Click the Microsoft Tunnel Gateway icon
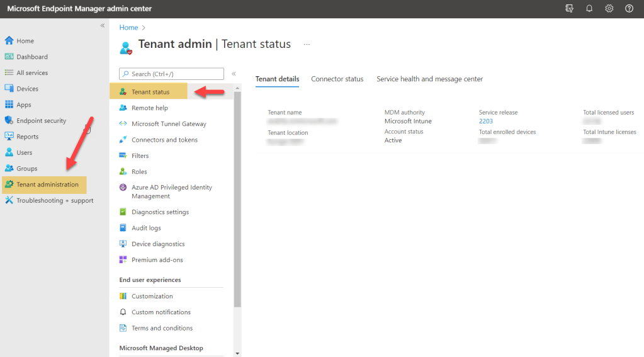Viewport: 644px width, 357px height. point(123,124)
